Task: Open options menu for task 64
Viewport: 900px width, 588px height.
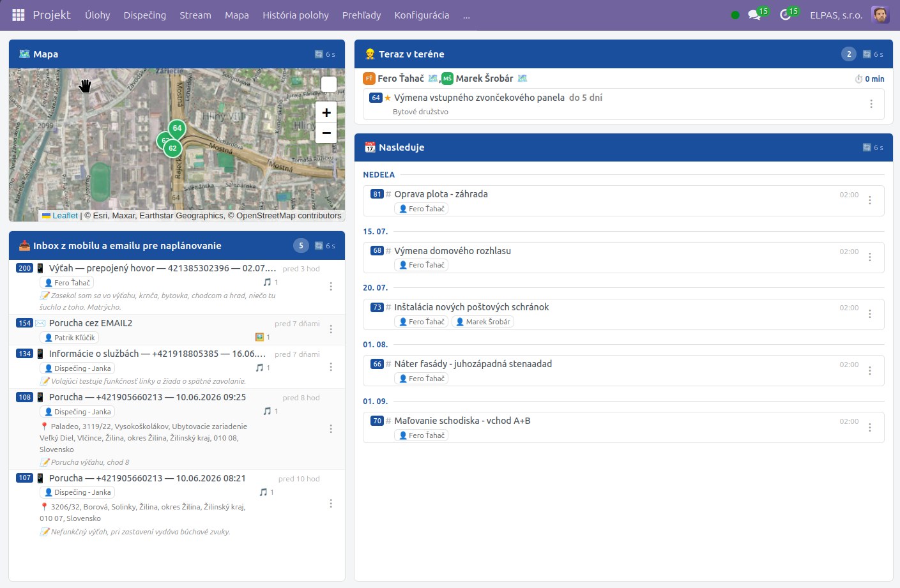Action: coord(871,103)
